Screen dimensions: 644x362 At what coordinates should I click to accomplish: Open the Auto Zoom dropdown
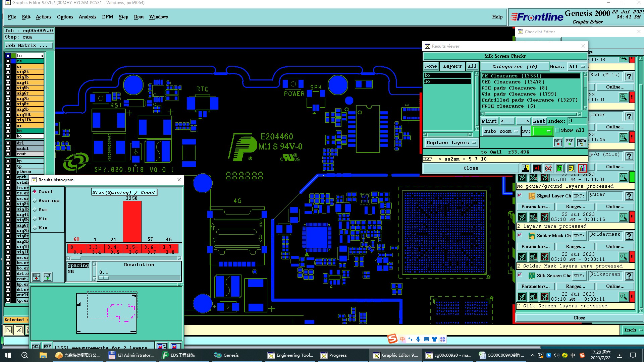pyautogui.click(x=501, y=131)
